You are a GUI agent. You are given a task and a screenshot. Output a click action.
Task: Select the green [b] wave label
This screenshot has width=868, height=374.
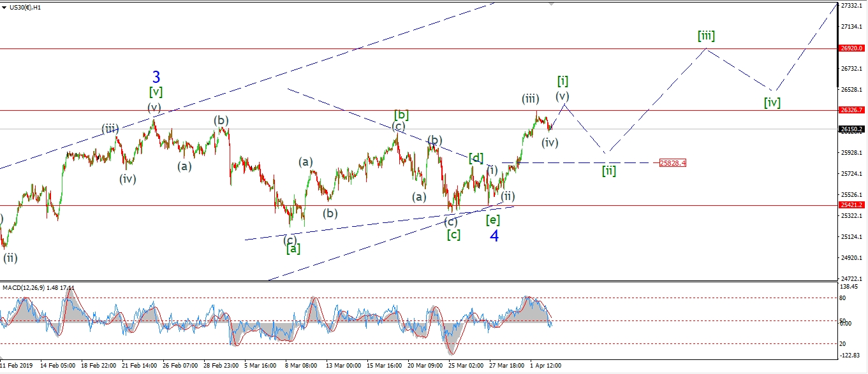click(401, 115)
